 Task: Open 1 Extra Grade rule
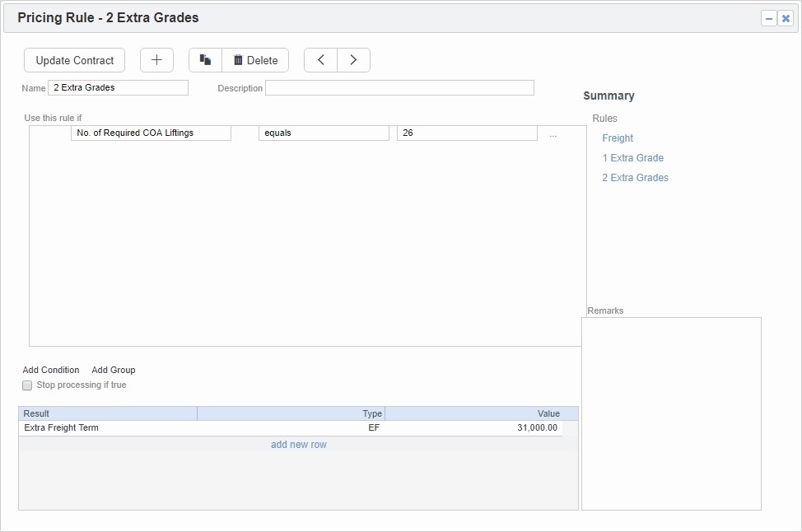632,158
